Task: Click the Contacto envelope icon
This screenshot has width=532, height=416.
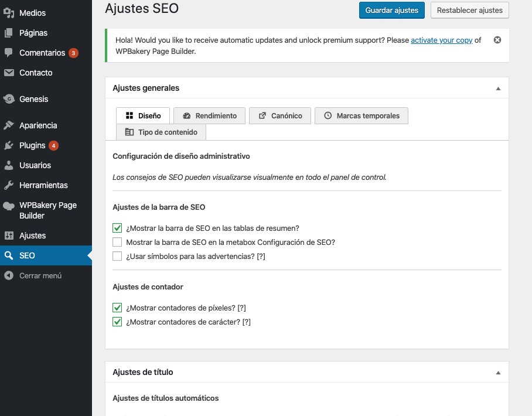Action: 9,72
